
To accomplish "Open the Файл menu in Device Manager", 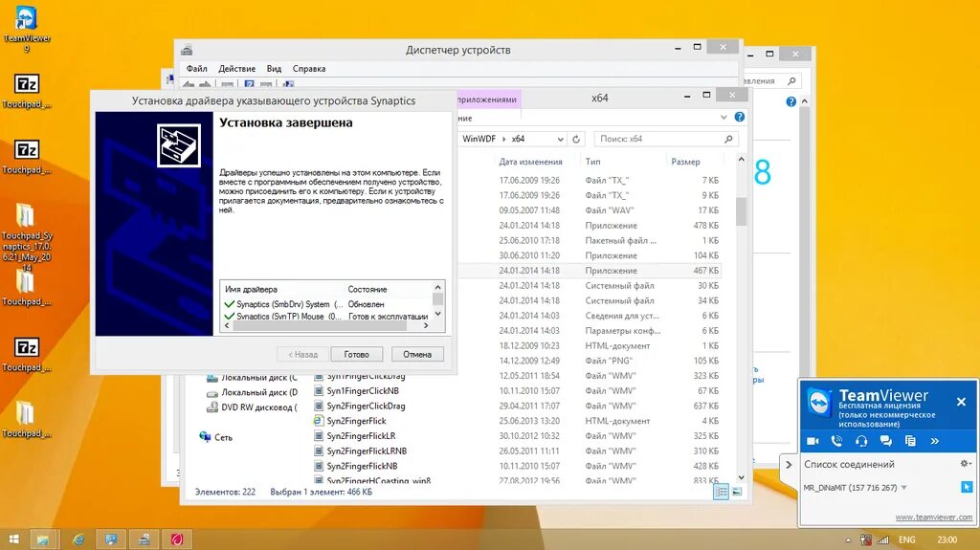I will click(196, 69).
